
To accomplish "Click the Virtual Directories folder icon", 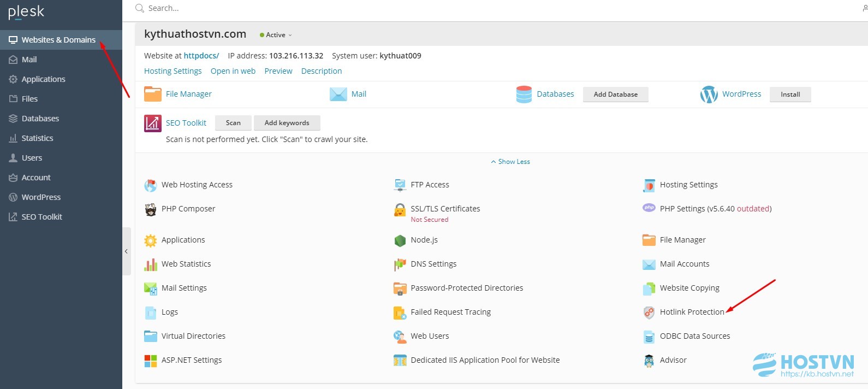I will click(x=150, y=336).
